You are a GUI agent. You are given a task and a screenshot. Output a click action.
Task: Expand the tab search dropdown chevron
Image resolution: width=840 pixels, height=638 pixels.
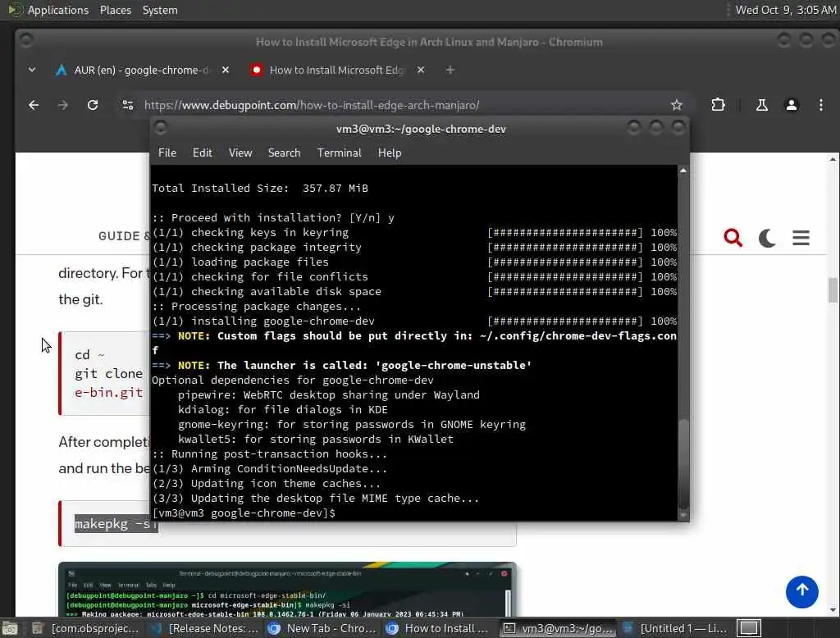click(x=32, y=71)
